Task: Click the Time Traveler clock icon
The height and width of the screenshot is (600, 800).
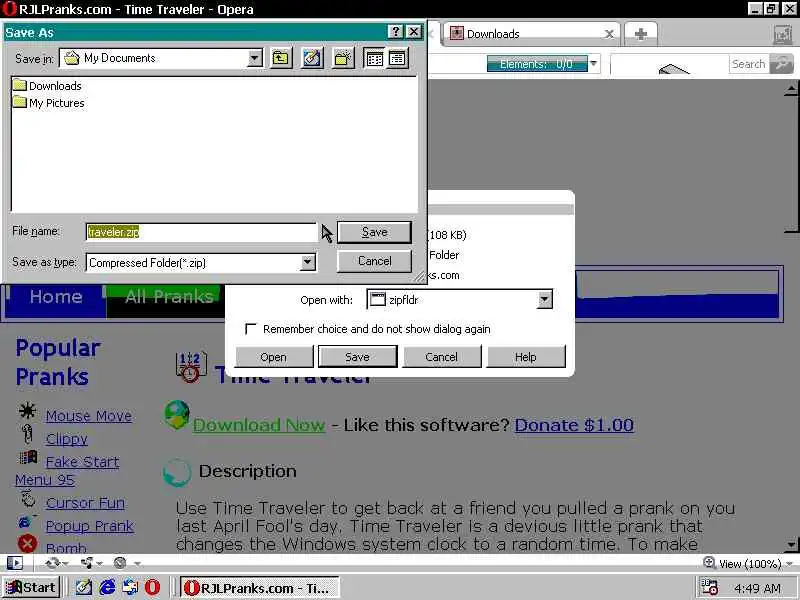Action: [x=191, y=366]
